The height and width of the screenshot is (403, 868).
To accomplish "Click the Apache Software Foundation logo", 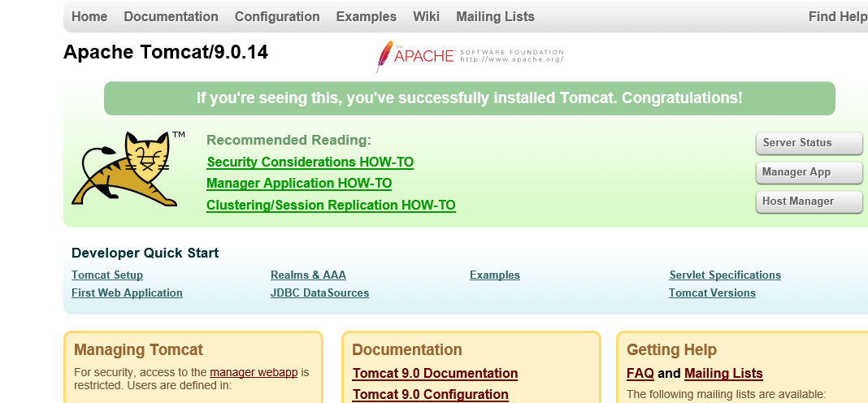I will click(x=470, y=56).
